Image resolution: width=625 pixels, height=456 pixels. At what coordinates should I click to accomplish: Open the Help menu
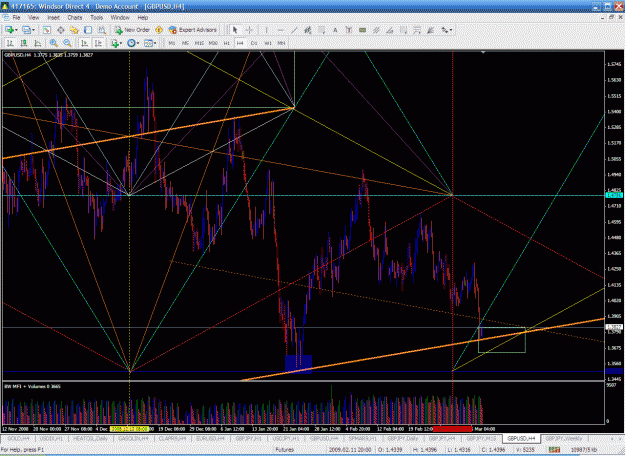[143, 18]
